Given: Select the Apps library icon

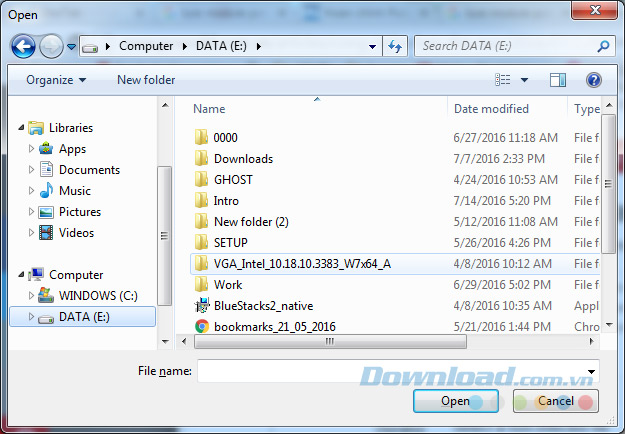Looking at the screenshot, I should pyautogui.click(x=46, y=149).
